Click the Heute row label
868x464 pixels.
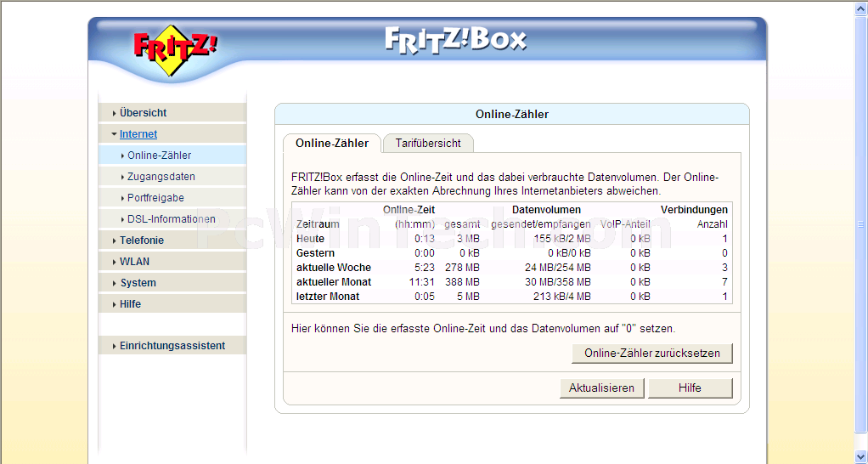[311, 239]
